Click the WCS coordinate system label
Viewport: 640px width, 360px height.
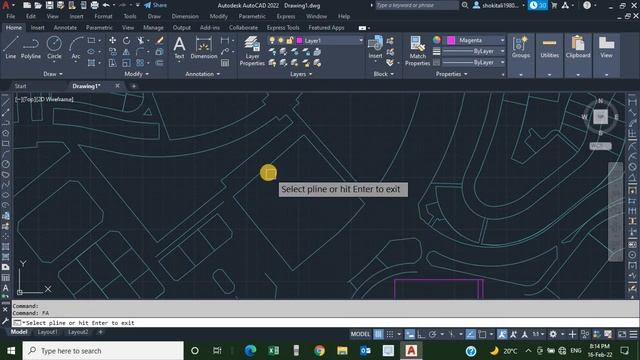coord(600,146)
